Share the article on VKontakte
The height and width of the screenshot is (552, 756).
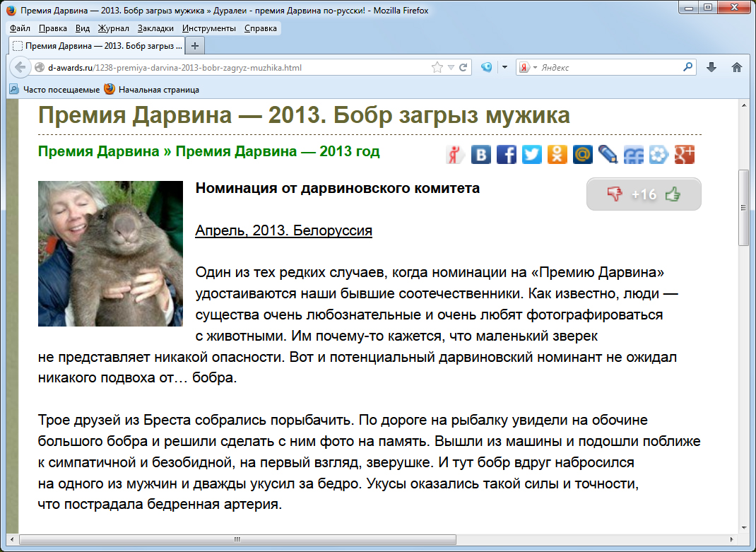(x=480, y=154)
